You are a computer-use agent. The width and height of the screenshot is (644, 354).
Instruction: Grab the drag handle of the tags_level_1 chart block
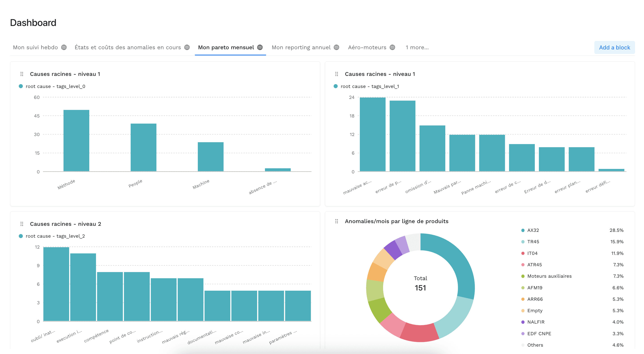click(336, 74)
